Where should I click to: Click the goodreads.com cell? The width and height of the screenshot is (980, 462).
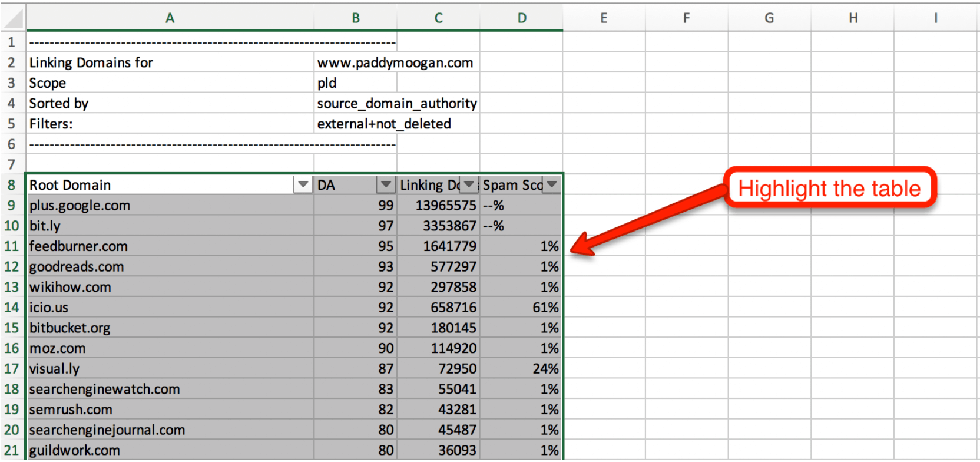170,267
